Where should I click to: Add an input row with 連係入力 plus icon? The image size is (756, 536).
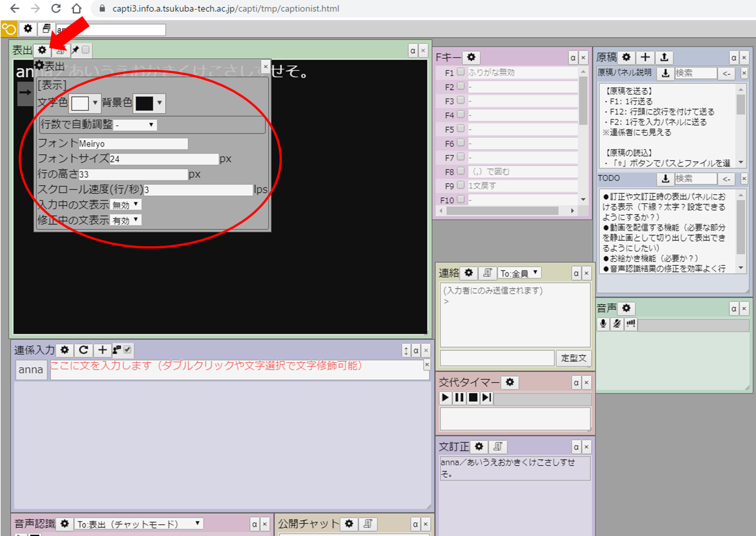pos(102,350)
